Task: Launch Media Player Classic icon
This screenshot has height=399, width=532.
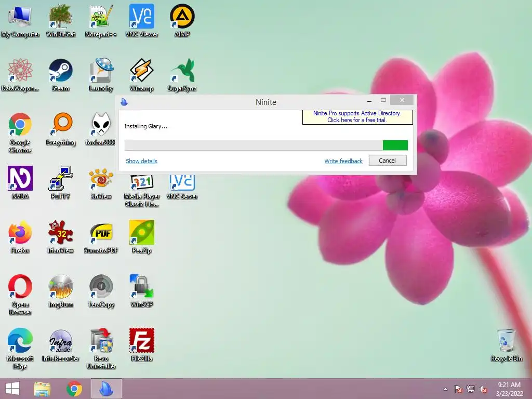Action: 142,191
